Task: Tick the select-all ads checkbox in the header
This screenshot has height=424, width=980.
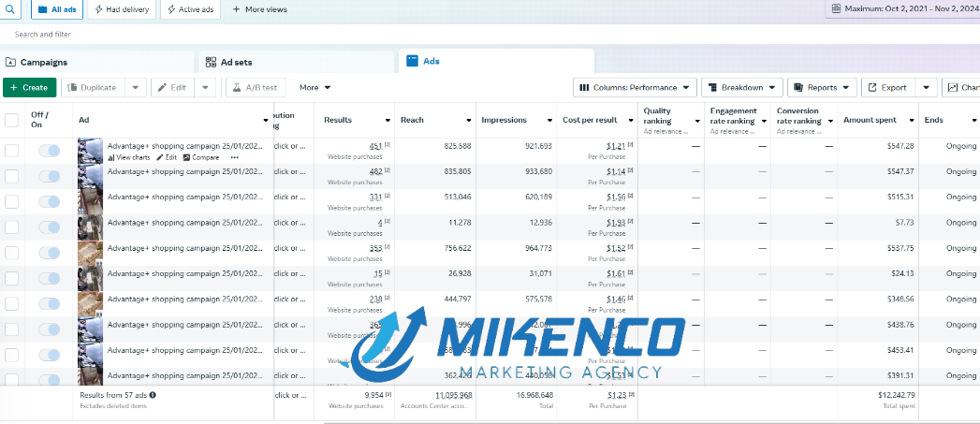Action: 12,120
